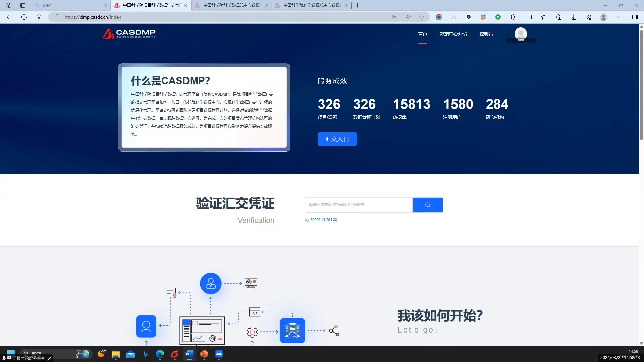Focus the CSTR certificate number input field
This screenshot has height=362, width=644.
pyautogui.click(x=358, y=205)
